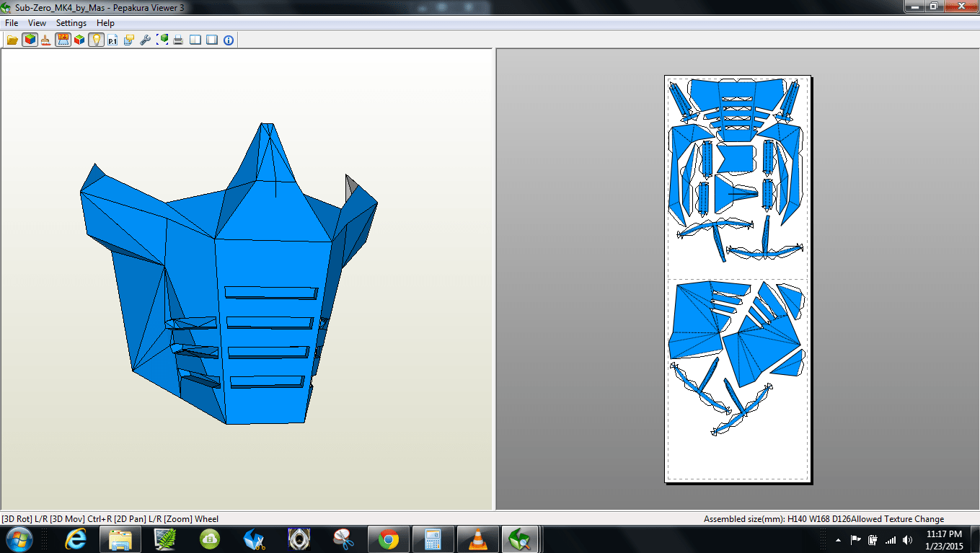Image resolution: width=980 pixels, height=553 pixels.
Task: Click the brush icon in the toolbar
Action: pyautogui.click(x=46, y=40)
